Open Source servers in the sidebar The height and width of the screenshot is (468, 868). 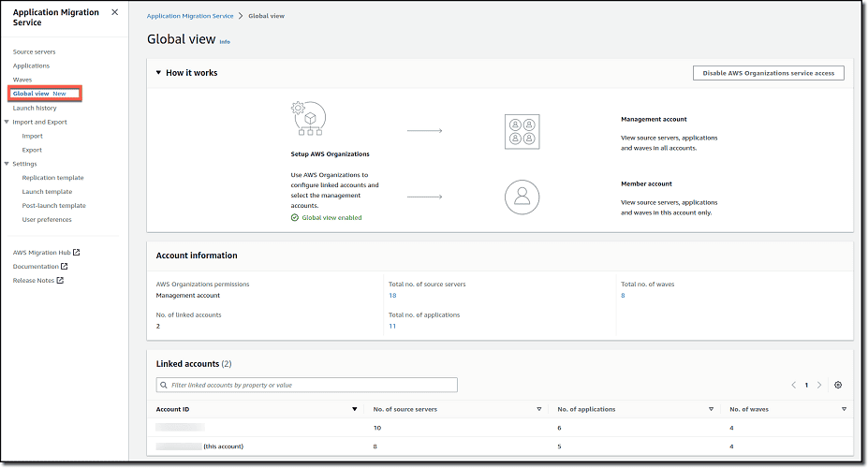(35, 52)
